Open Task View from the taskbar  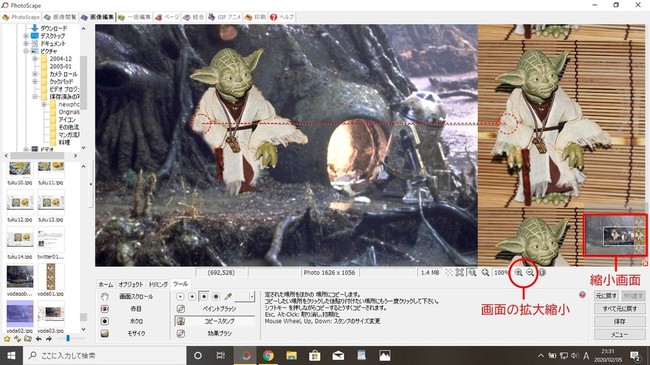[x=221, y=355]
